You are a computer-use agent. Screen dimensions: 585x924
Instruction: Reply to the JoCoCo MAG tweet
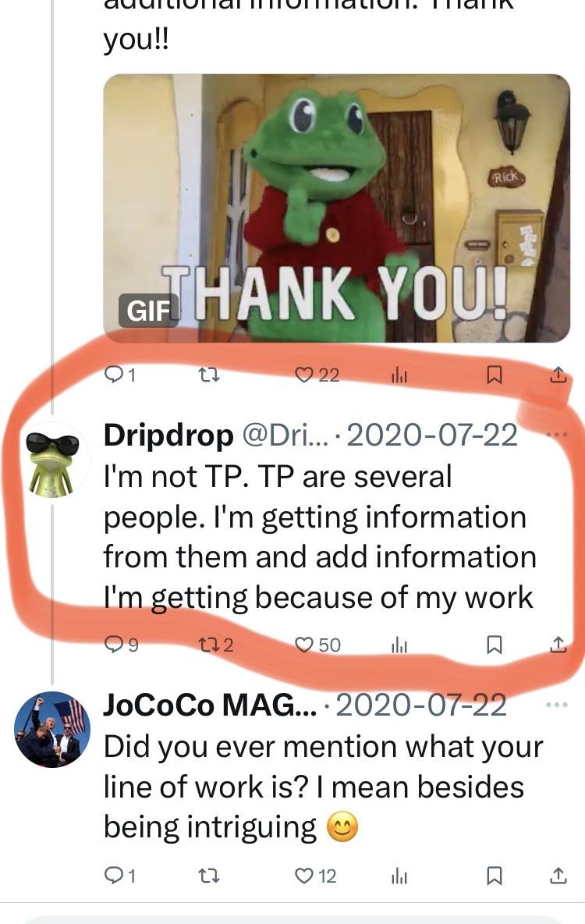click(x=120, y=876)
